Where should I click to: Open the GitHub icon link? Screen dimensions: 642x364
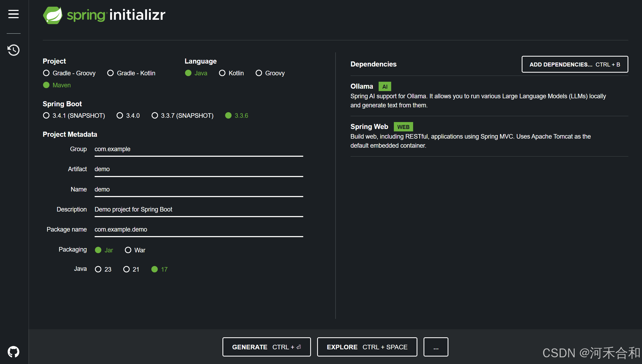[x=13, y=352]
